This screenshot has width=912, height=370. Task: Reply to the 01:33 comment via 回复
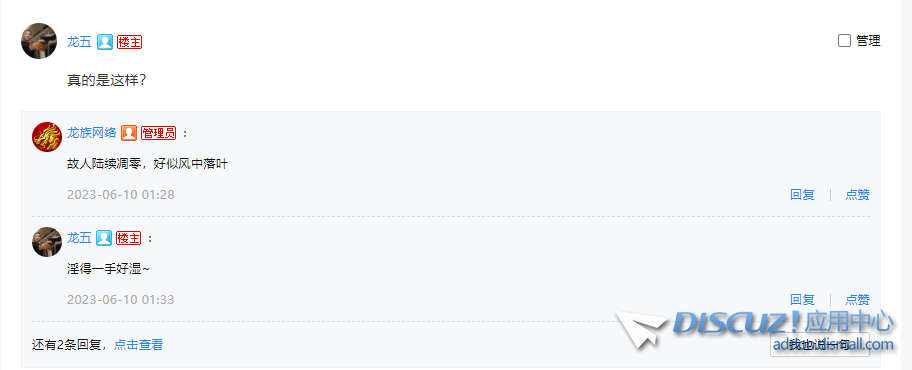802,300
